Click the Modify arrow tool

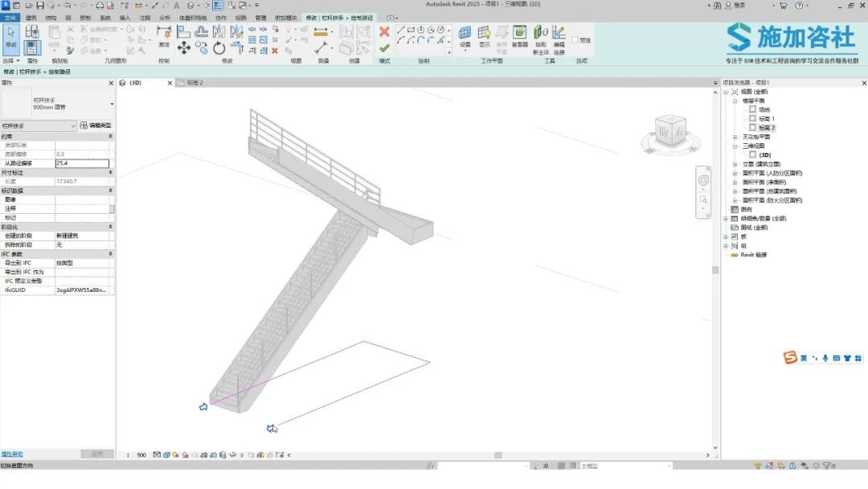[x=11, y=36]
